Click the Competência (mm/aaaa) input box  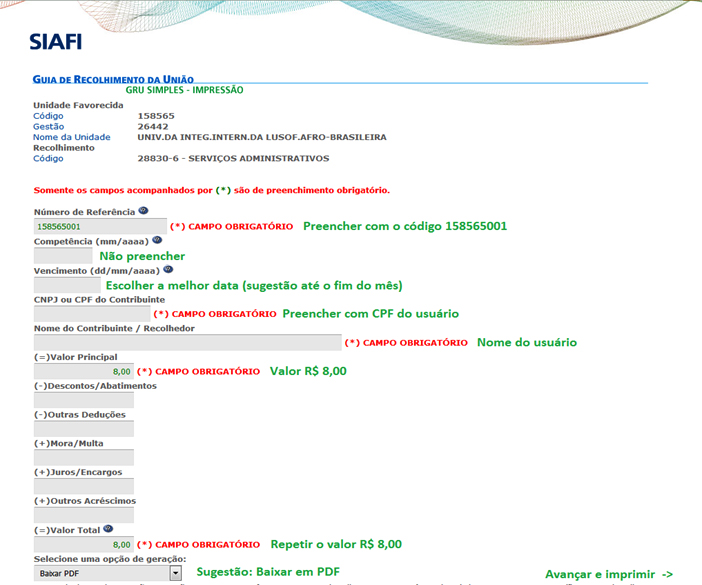pyautogui.click(x=63, y=256)
